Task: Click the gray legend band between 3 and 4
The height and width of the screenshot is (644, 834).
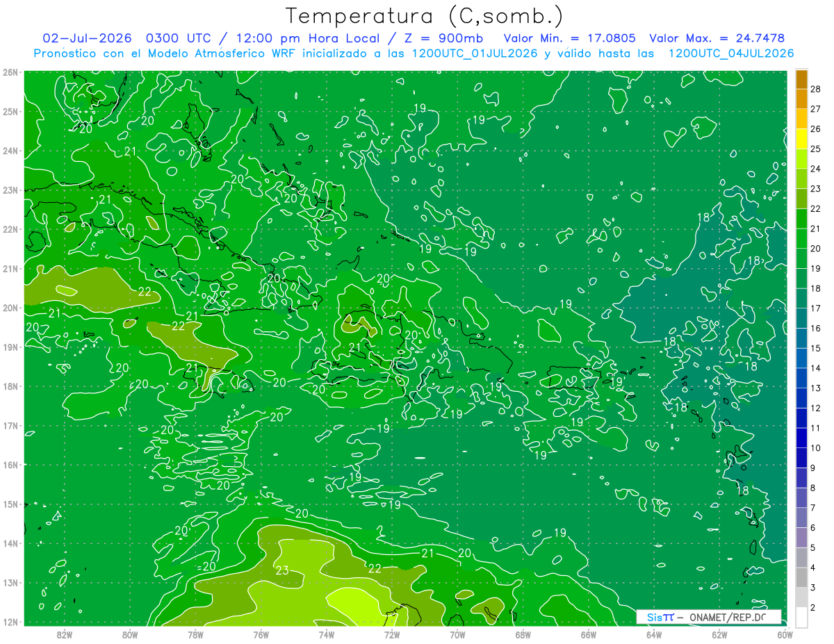Action: click(x=801, y=577)
